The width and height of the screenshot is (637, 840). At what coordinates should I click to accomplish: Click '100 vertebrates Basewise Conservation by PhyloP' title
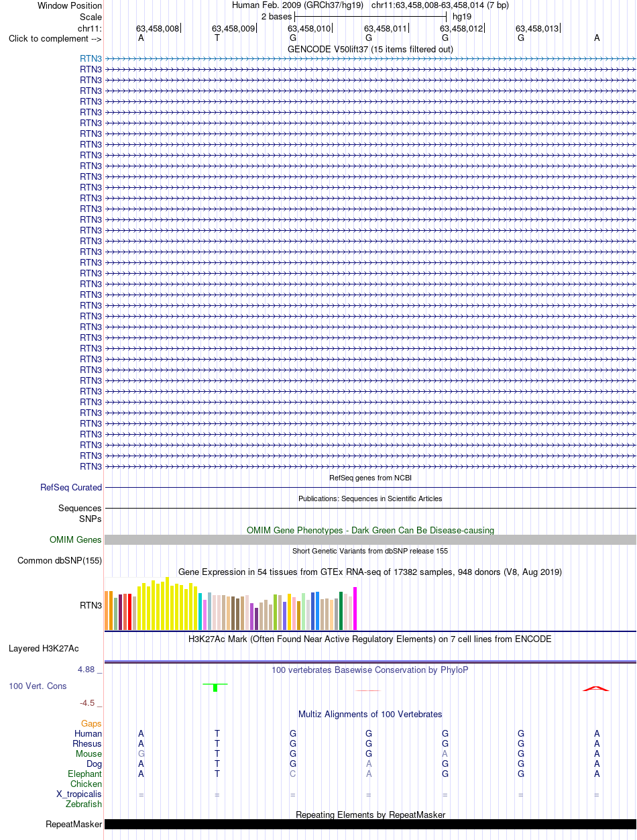pos(370,670)
